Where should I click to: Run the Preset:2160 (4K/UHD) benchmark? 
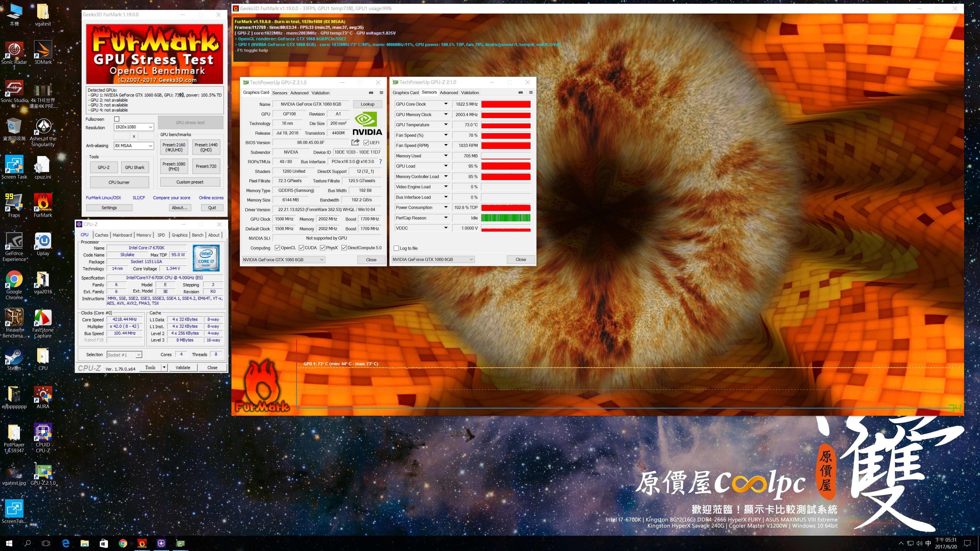coord(174,147)
